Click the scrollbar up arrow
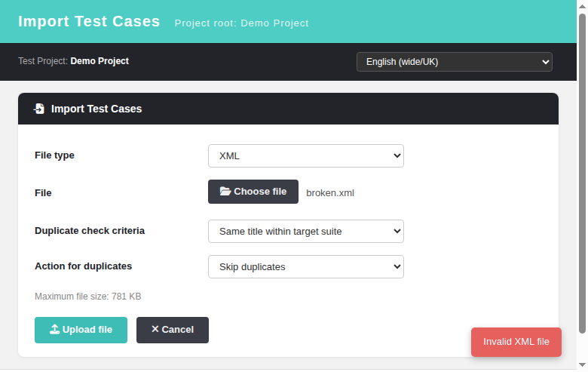Image resolution: width=588 pixels, height=372 pixels. pos(582,6)
